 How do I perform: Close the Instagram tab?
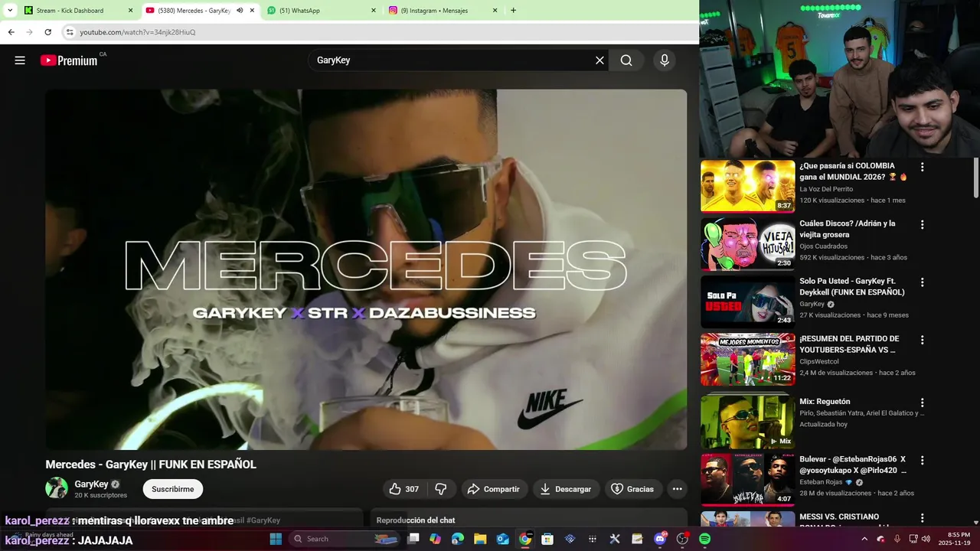coord(495,11)
